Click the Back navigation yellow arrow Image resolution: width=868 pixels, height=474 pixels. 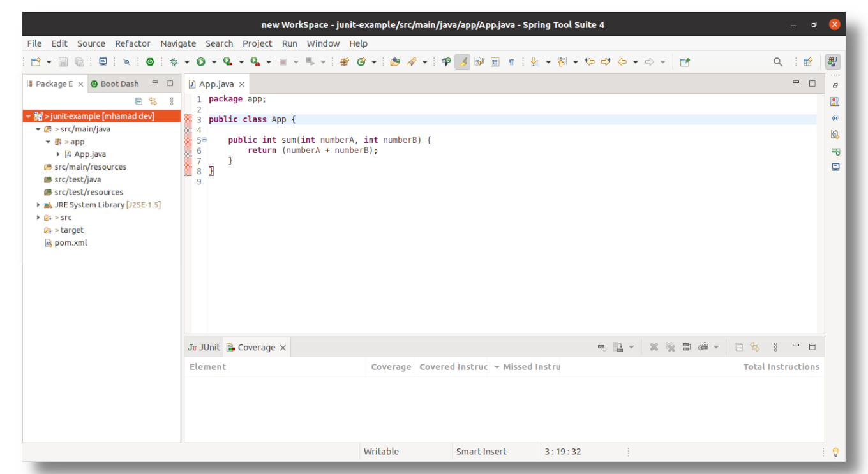pyautogui.click(x=622, y=62)
